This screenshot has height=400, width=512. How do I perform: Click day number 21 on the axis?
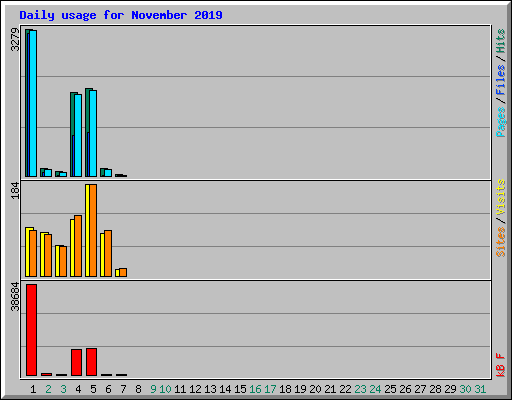330,389
